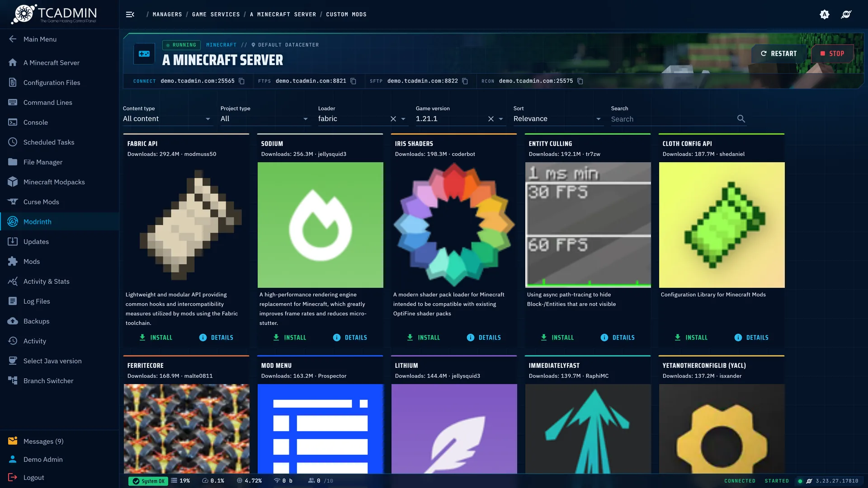Open Select Java version

click(x=59, y=361)
